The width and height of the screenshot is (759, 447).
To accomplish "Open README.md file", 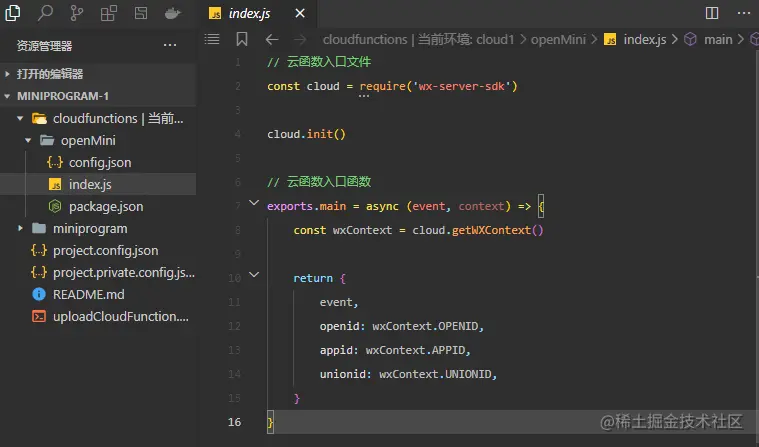I will click(98, 294).
